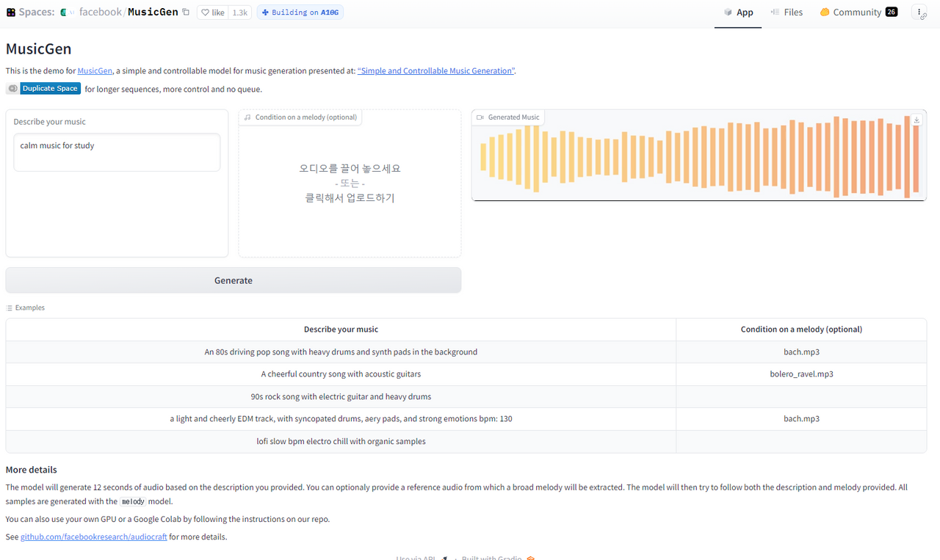The height and width of the screenshot is (560, 940).
Task: Click the bolero_ravel.mp3 cell
Action: pyautogui.click(x=801, y=374)
